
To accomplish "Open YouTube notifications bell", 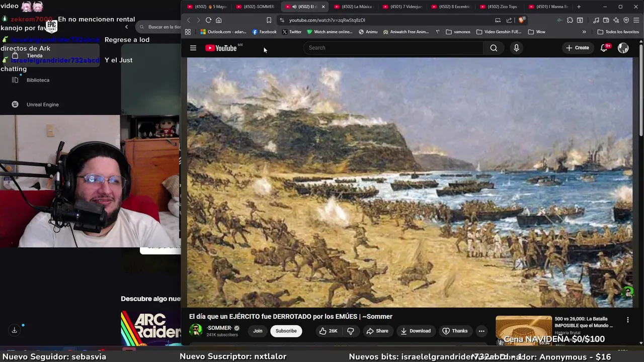I will [x=604, y=48].
